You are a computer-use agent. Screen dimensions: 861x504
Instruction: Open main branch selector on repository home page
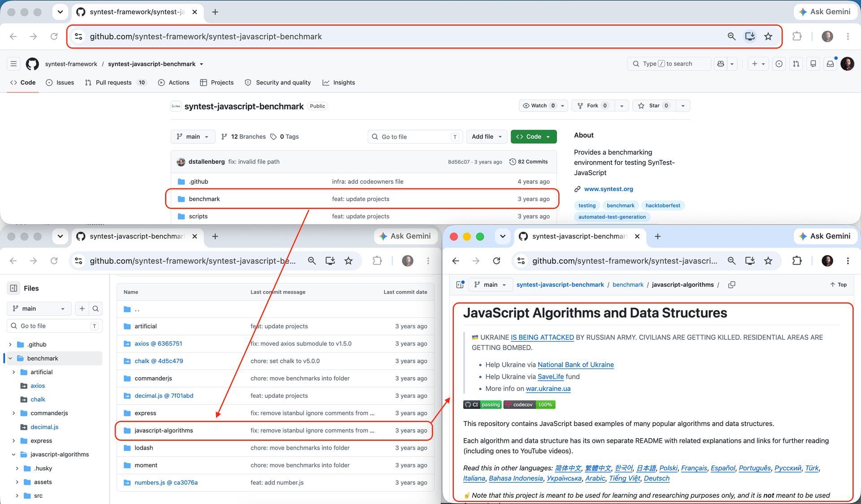pyautogui.click(x=193, y=137)
